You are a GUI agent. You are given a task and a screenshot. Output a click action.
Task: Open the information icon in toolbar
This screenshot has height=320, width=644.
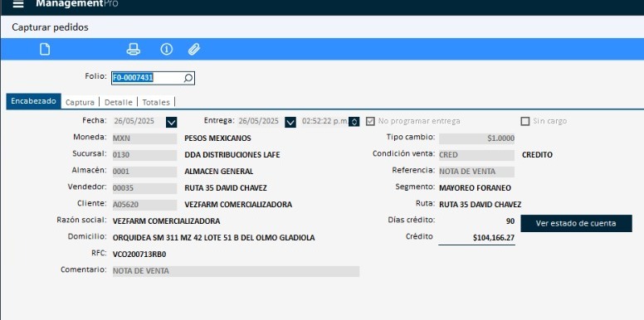coord(166,49)
